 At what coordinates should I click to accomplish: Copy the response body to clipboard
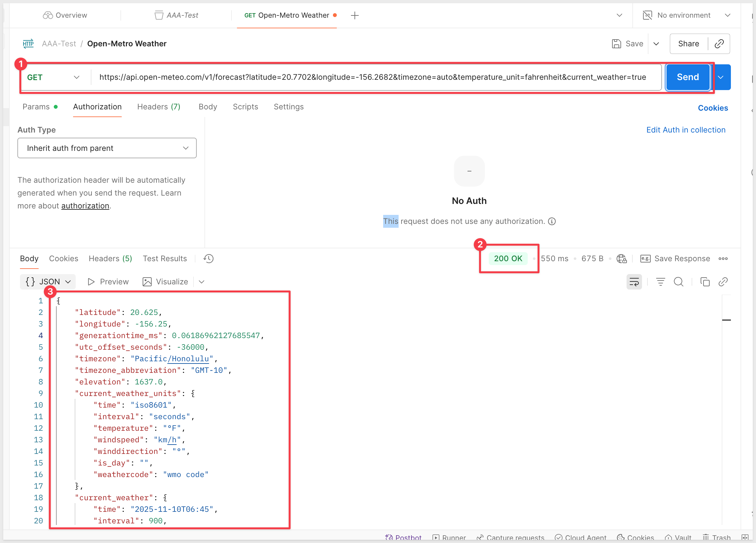tap(705, 282)
